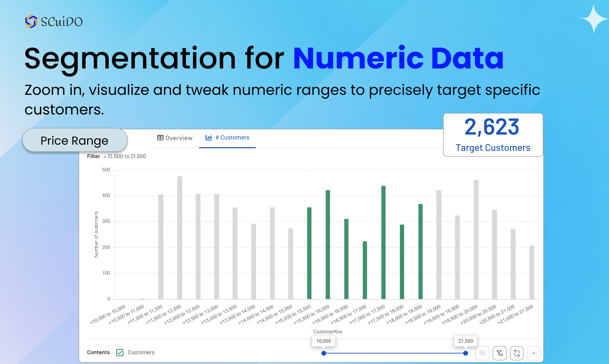Click the 21,500 slider tooltip

[465, 341]
